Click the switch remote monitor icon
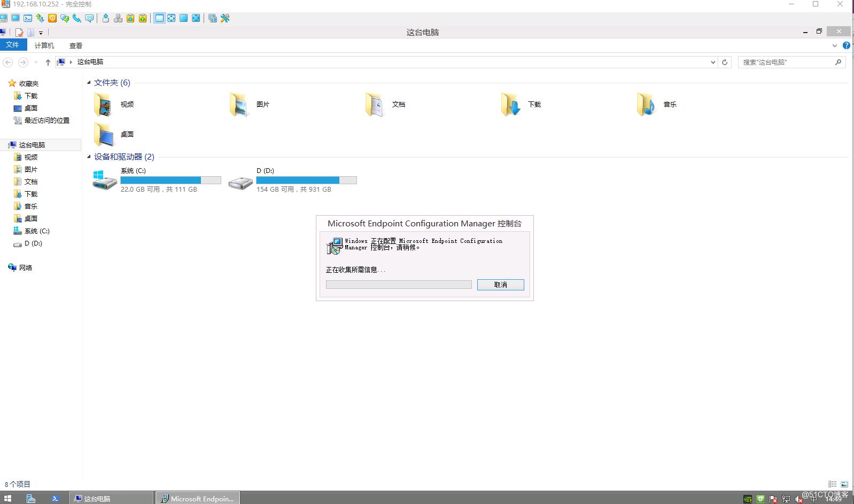This screenshot has height=504, width=854. [213, 18]
